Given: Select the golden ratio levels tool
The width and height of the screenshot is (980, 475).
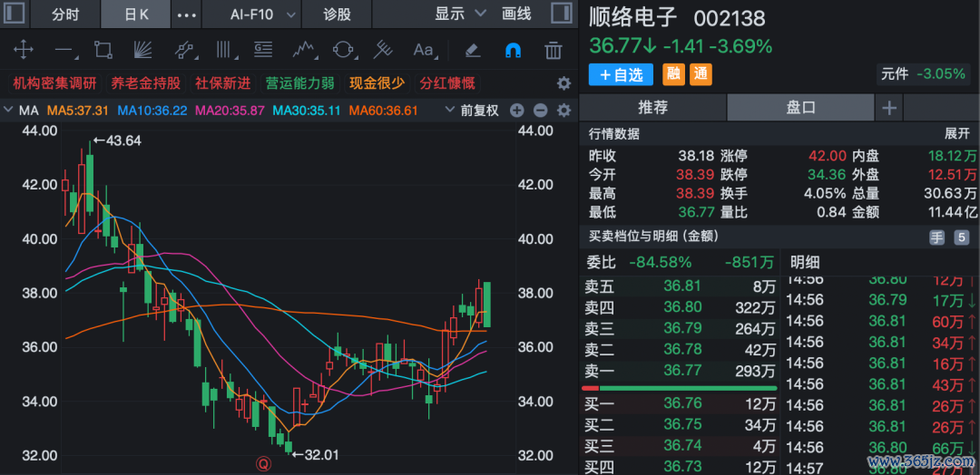Looking at the screenshot, I should pyautogui.click(x=263, y=50).
